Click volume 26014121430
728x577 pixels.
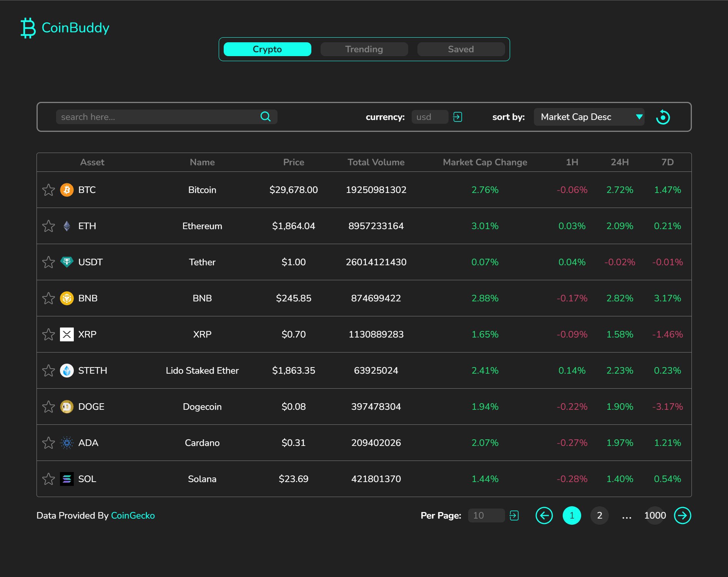[376, 262]
